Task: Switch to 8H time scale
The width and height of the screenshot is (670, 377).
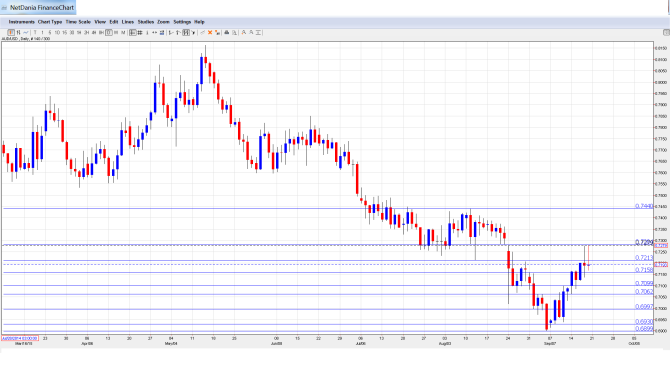Action: (x=101, y=32)
